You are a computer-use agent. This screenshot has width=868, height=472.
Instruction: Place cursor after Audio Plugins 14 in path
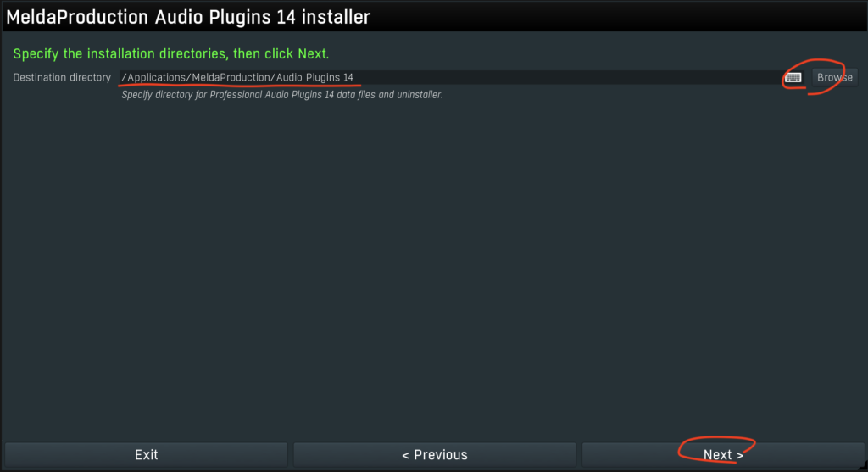coord(354,77)
